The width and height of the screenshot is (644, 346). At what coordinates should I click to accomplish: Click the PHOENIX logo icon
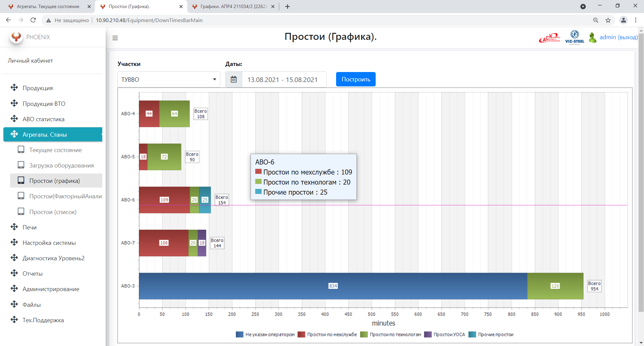[16, 37]
